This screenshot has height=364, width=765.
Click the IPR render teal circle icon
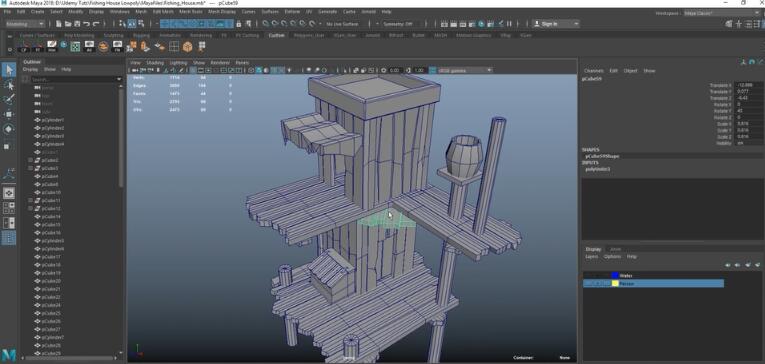point(482,23)
